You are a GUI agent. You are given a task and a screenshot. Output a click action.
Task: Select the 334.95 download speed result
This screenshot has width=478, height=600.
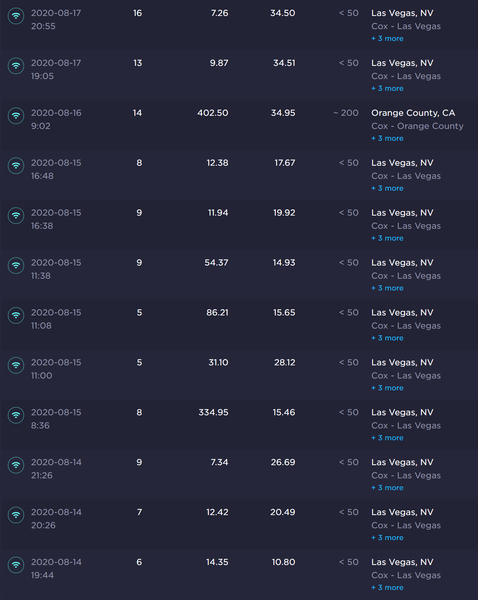(213, 412)
